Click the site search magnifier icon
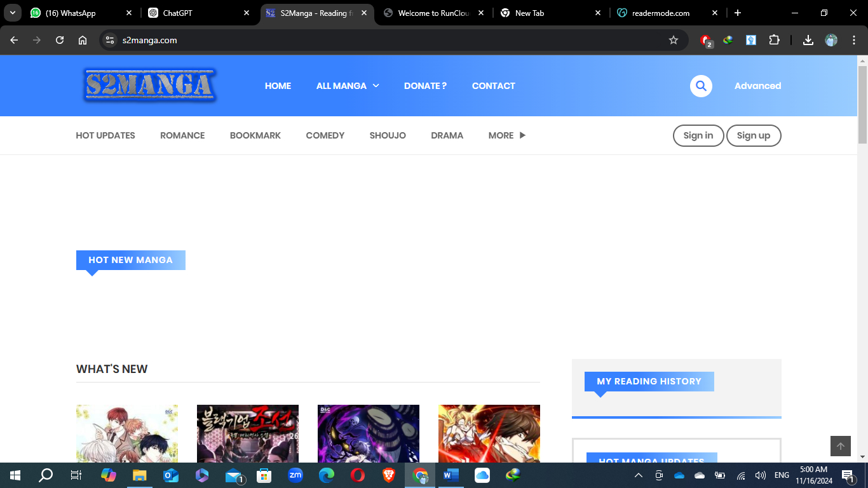 (x=701, y=86)
